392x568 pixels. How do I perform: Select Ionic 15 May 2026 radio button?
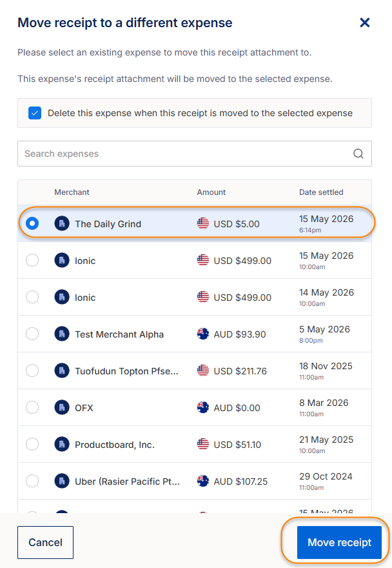pos(32,260)
